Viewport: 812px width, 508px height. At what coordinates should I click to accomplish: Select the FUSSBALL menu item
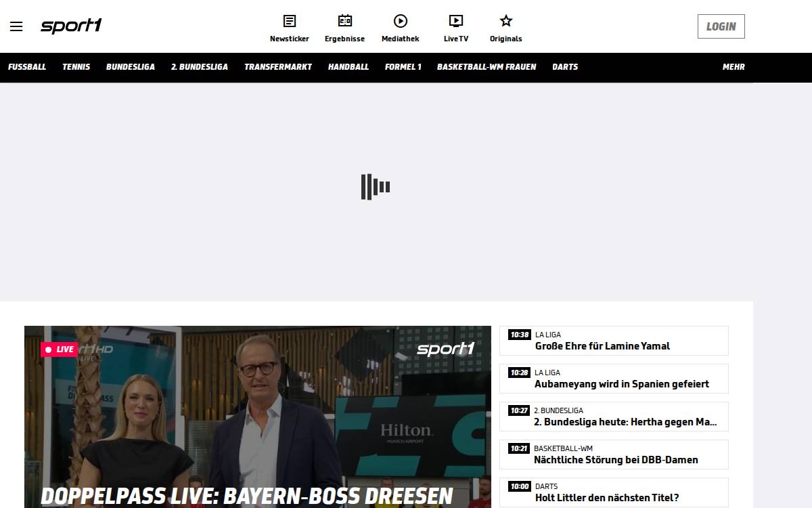[x=27, y=67]
